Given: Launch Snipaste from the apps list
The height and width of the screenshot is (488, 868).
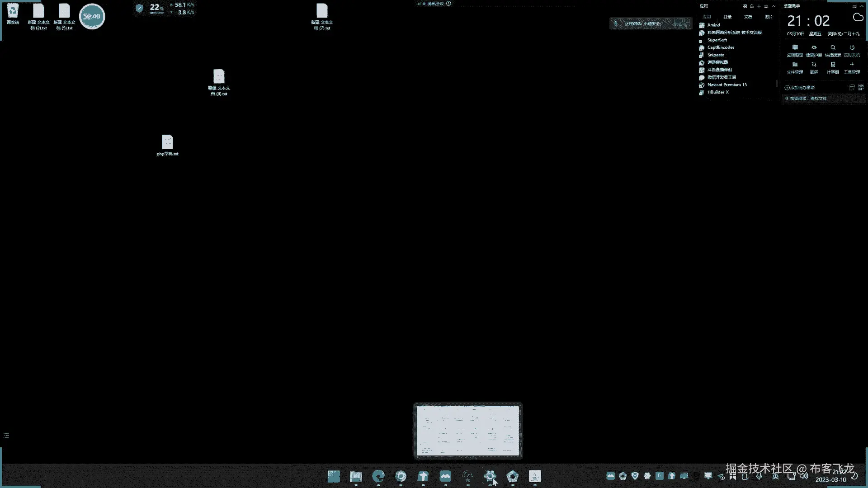Looking at the screenshot, I should (715, 55).
